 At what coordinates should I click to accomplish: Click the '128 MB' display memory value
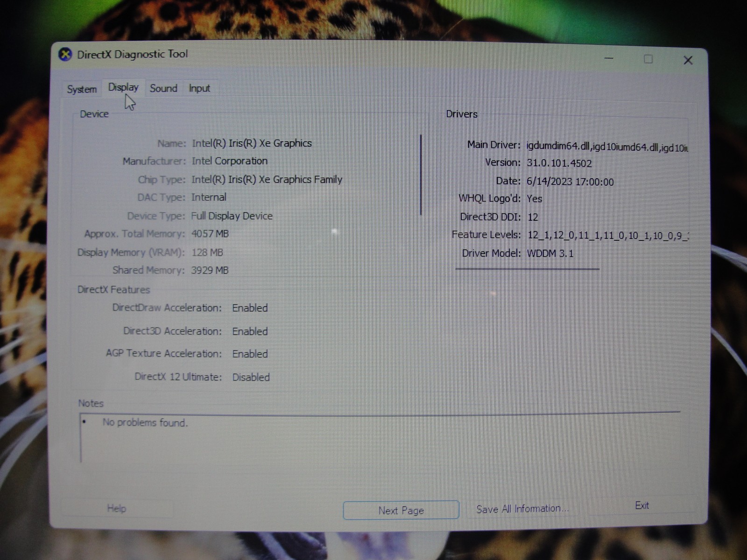pyautogui.click(x=207, y=252)
